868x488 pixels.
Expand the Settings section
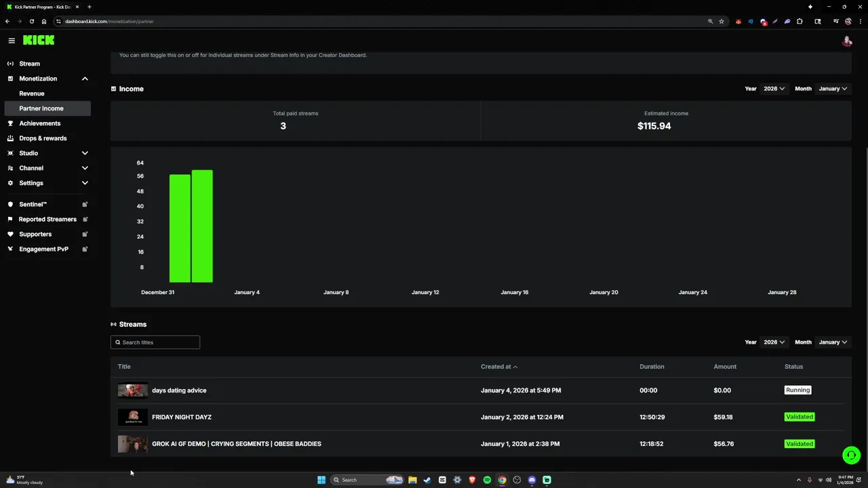point(85,183)
